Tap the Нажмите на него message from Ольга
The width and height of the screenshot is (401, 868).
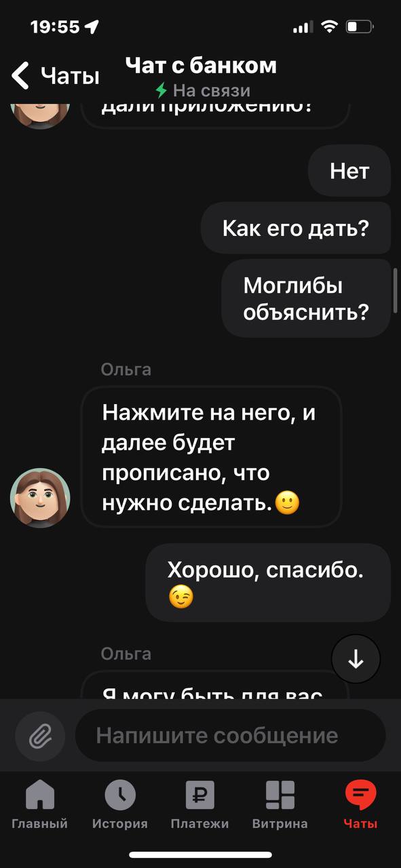211,457
